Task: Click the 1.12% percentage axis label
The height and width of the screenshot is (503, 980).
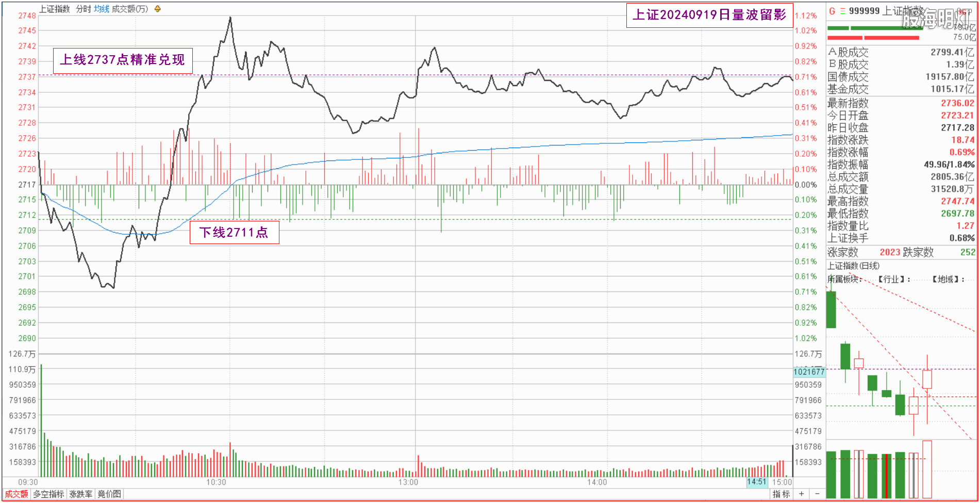Action: tap(806, 16)
